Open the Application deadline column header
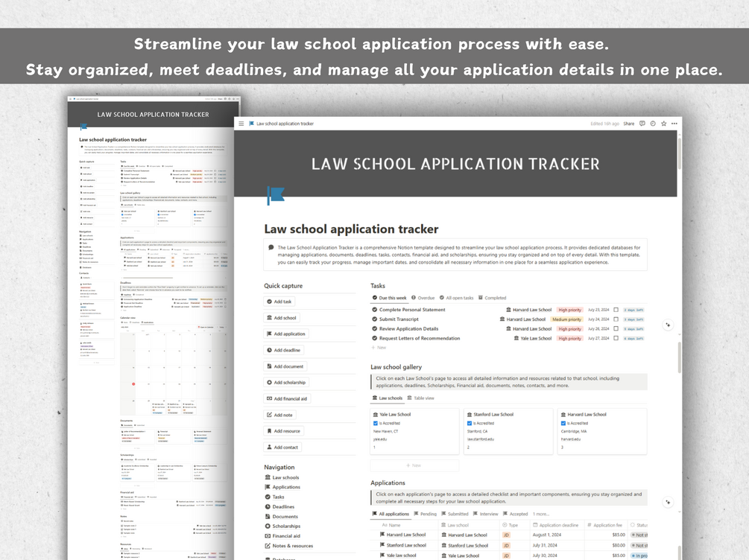The height and width of the screenshot is (560, 749). (555, 525)
